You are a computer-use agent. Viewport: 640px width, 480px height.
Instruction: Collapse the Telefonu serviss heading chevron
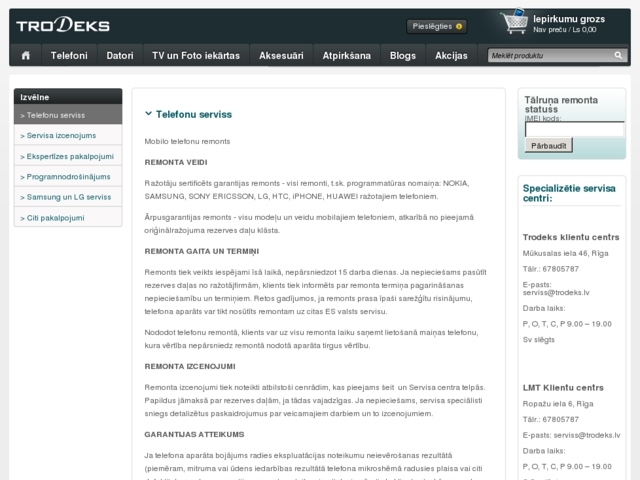point(148,114)
